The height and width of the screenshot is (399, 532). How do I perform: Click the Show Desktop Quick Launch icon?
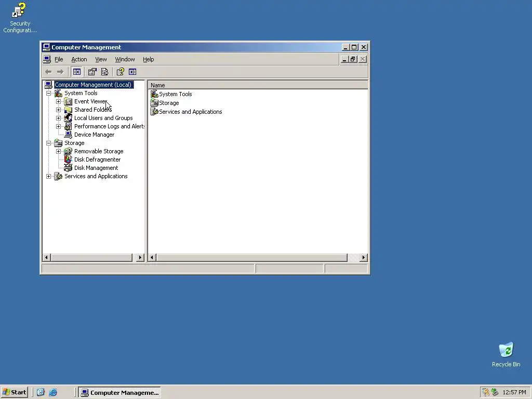[41, 393]
